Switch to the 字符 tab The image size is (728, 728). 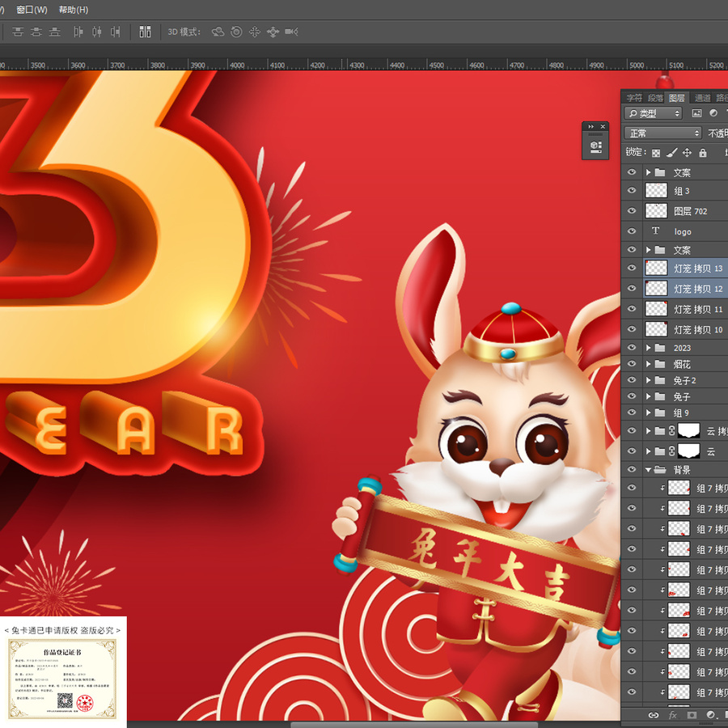[x=634, y=98]
